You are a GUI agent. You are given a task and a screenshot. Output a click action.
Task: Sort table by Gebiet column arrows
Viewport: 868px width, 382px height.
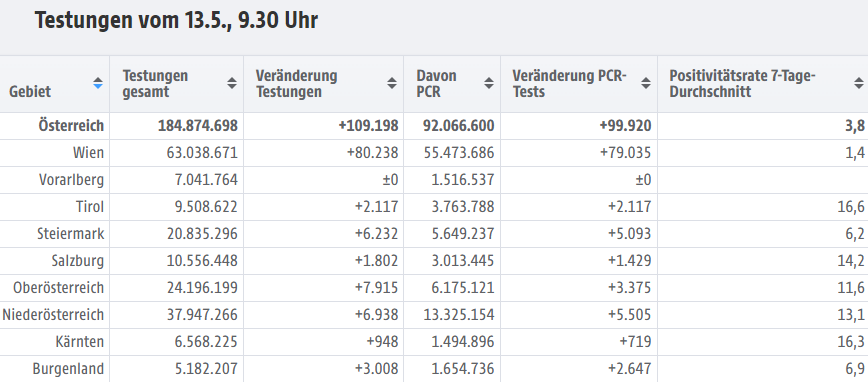tap(98, 83)
